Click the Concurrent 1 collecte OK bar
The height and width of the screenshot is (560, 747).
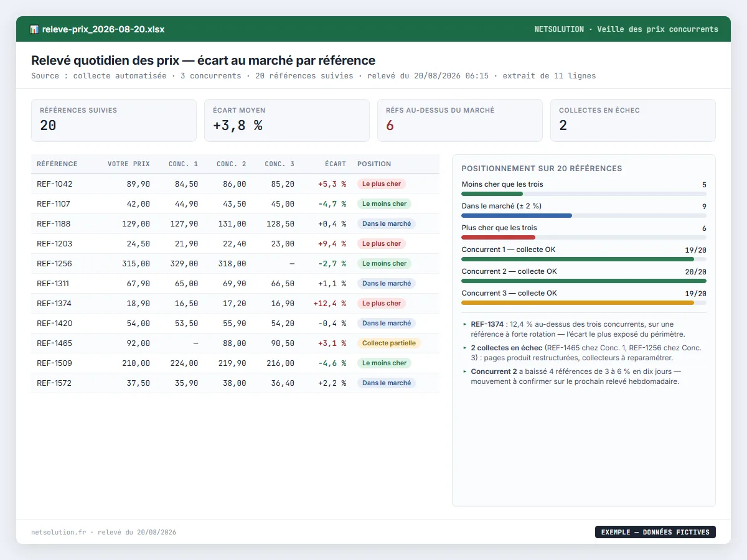pyautogui.click(x=584, y=259)
